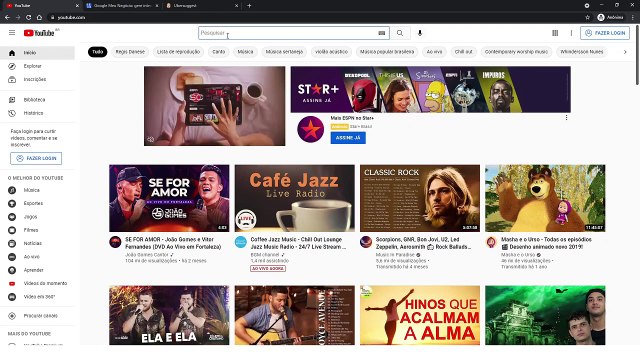Click the YouTube logo
This screenshot has width=640, height=360.
(x=39, y=33)
